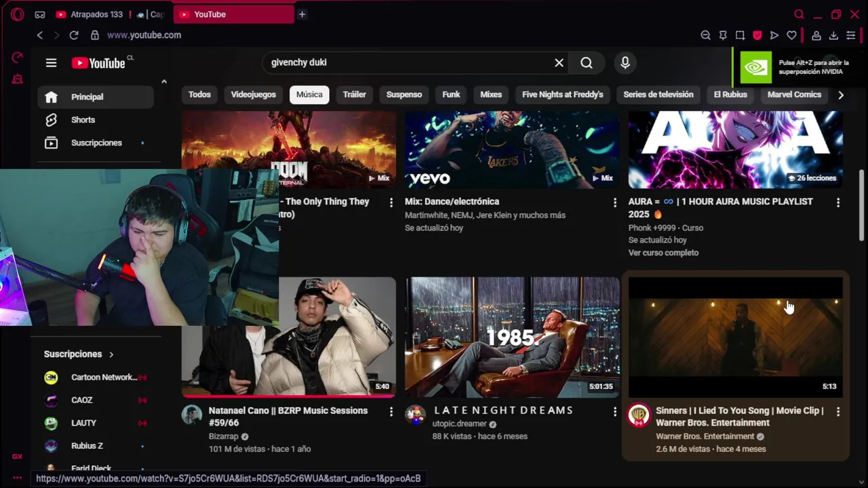Clear the search box with the X icon
868x488 pixels.
[x=559, y=63]
